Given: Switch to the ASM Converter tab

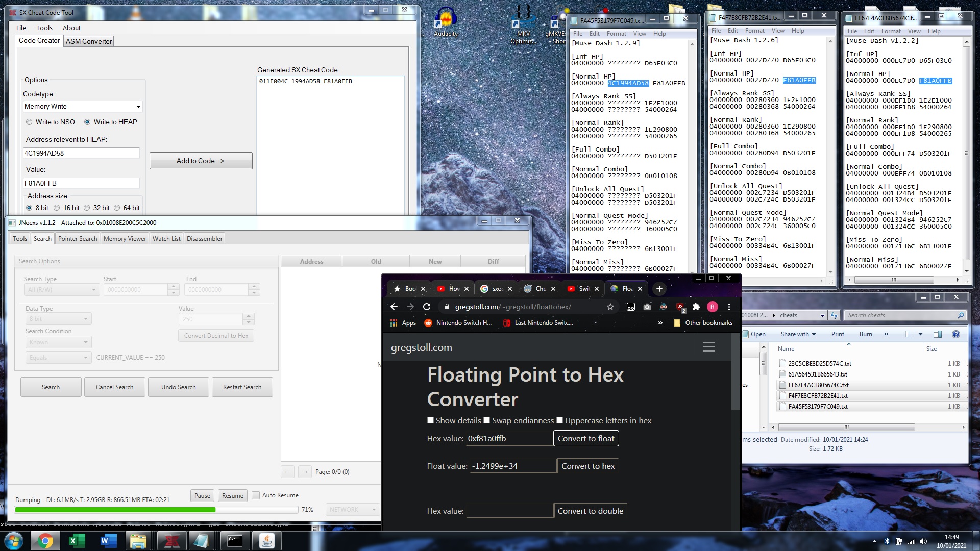Looking at the screenshot, I should (x=89, y=41).
